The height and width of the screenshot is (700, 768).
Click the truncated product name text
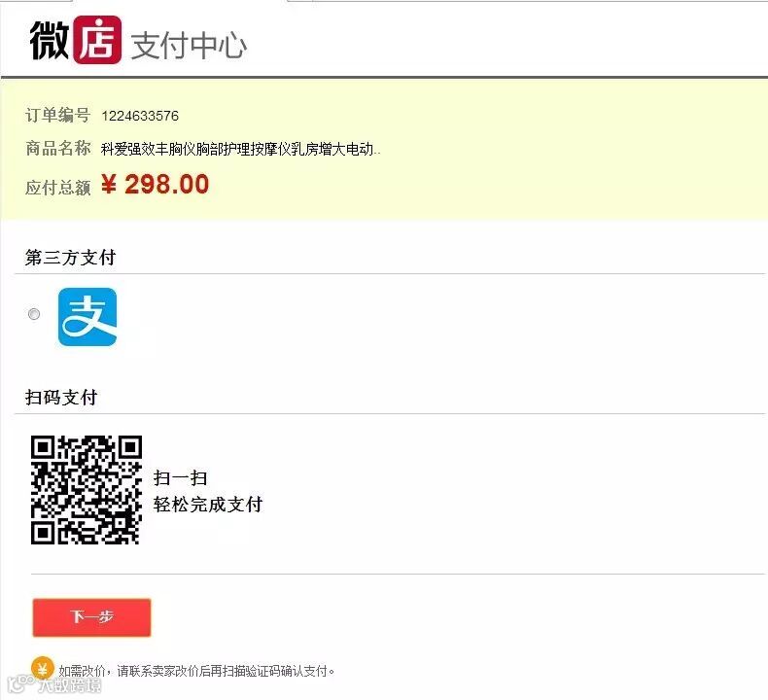pos(240,149)
